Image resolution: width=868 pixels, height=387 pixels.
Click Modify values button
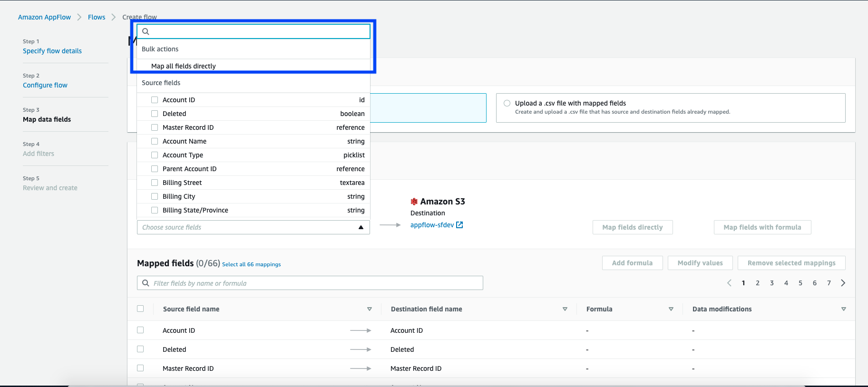coord(700,263)
